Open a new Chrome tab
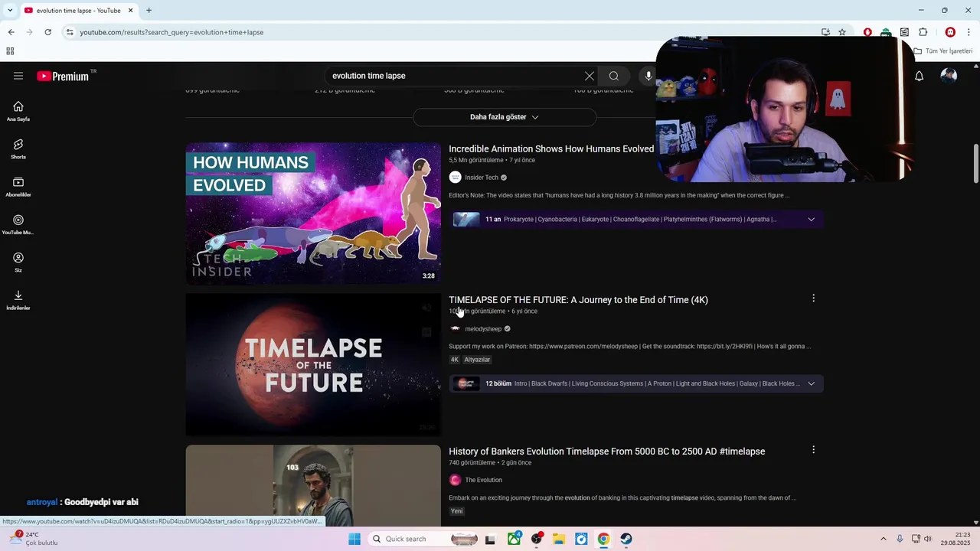The width and height of the screenshot is (980, 551). click(149, 10)
